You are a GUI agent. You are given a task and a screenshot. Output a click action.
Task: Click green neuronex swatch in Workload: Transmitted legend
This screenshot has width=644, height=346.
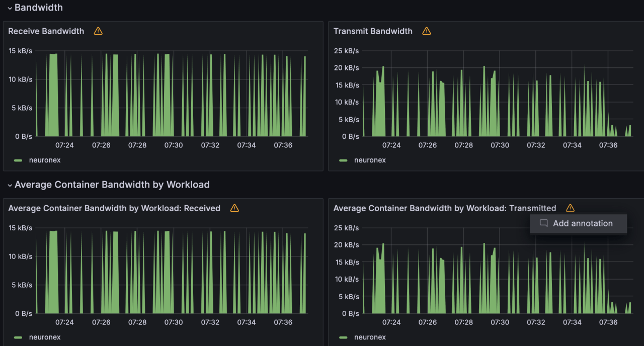[344, 337]
